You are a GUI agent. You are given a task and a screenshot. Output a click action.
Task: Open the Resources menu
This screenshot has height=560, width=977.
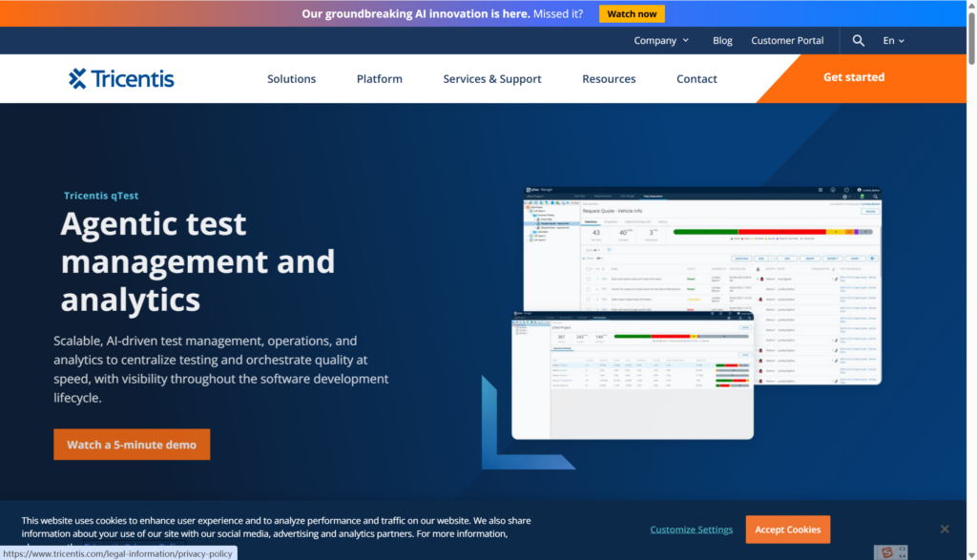(x=609, y=78)
